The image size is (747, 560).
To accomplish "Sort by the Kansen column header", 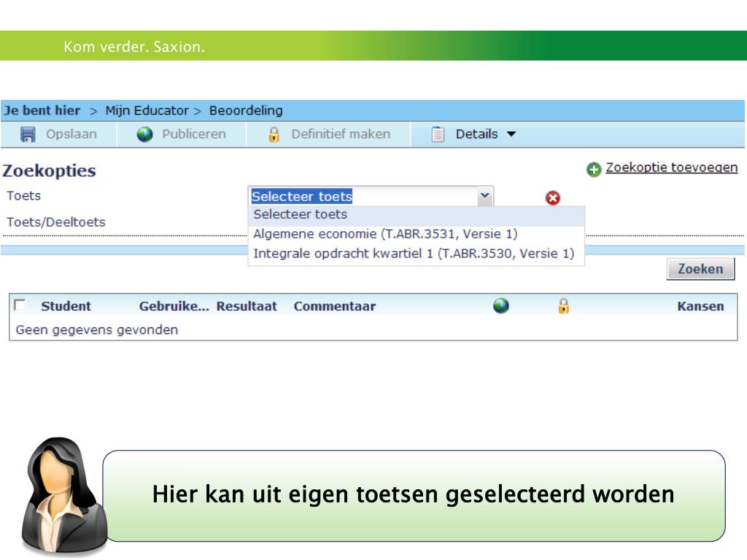I will point(700,306).
